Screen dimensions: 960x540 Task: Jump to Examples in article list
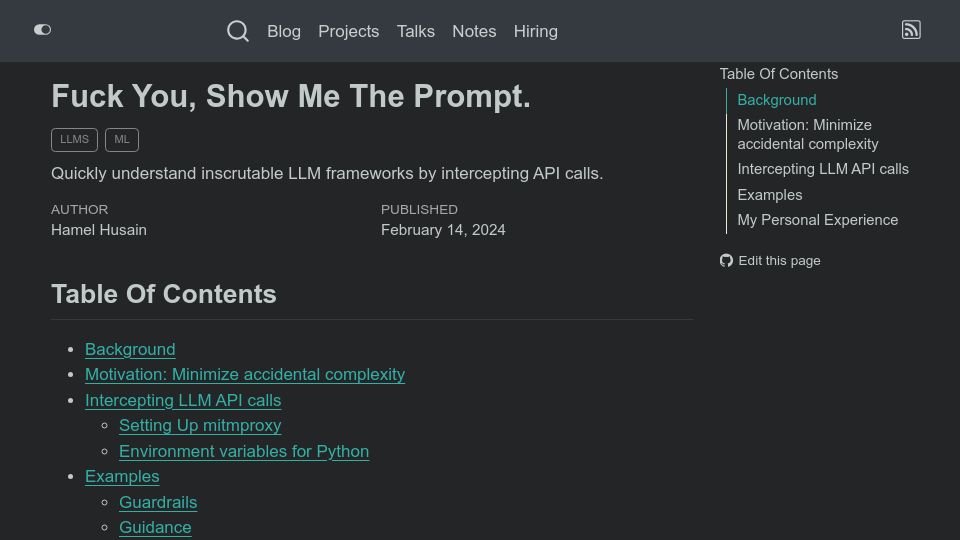pos(122,476)
